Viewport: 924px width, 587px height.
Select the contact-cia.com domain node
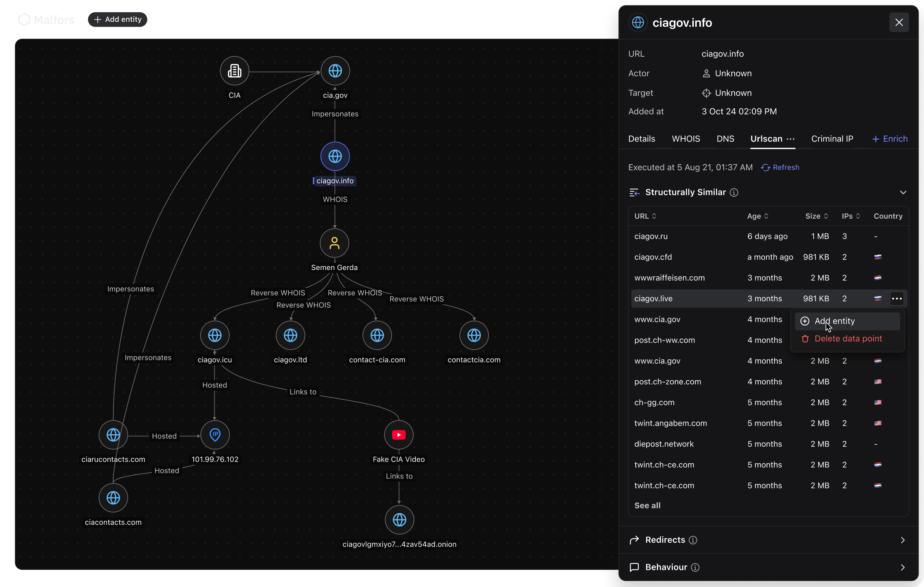coord(377,335)
